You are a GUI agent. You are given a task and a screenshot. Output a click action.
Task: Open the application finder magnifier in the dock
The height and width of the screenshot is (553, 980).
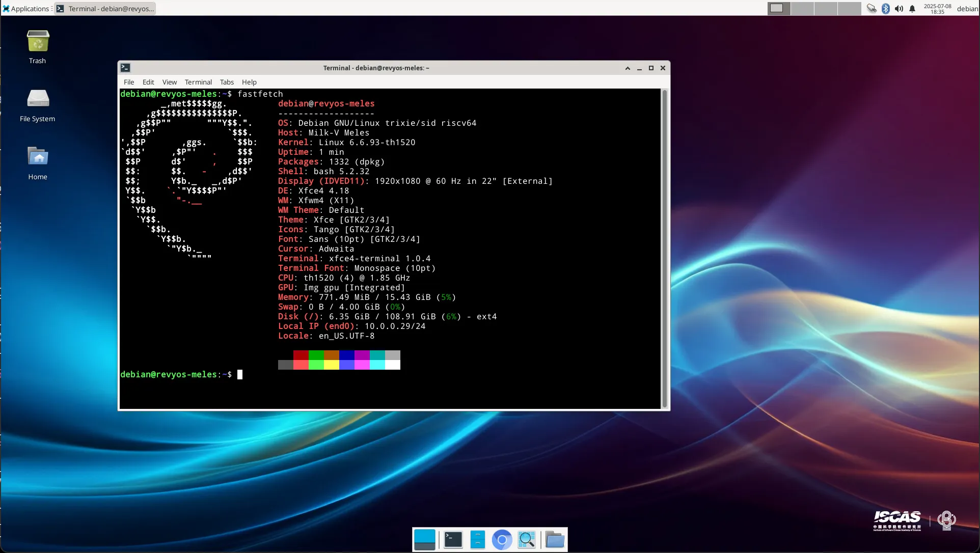tap(526, 540)
